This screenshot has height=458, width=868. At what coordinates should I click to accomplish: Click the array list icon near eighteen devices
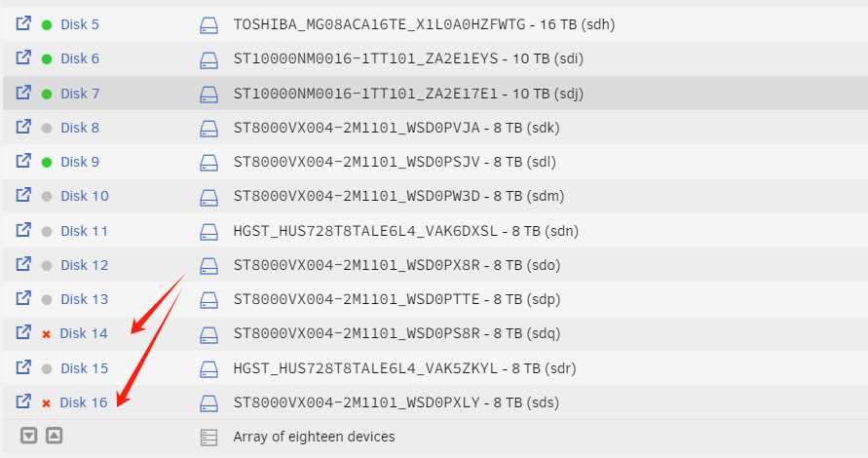(x=208, y=438)
